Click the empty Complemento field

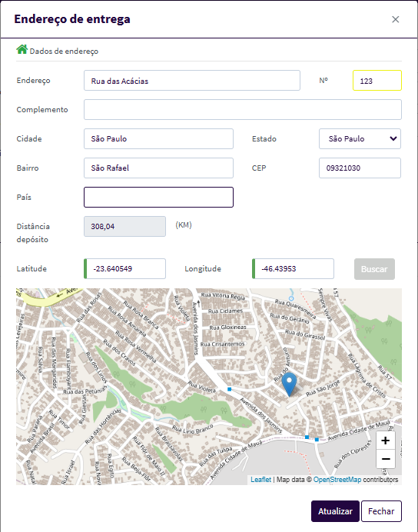click(x=243, y=110)
